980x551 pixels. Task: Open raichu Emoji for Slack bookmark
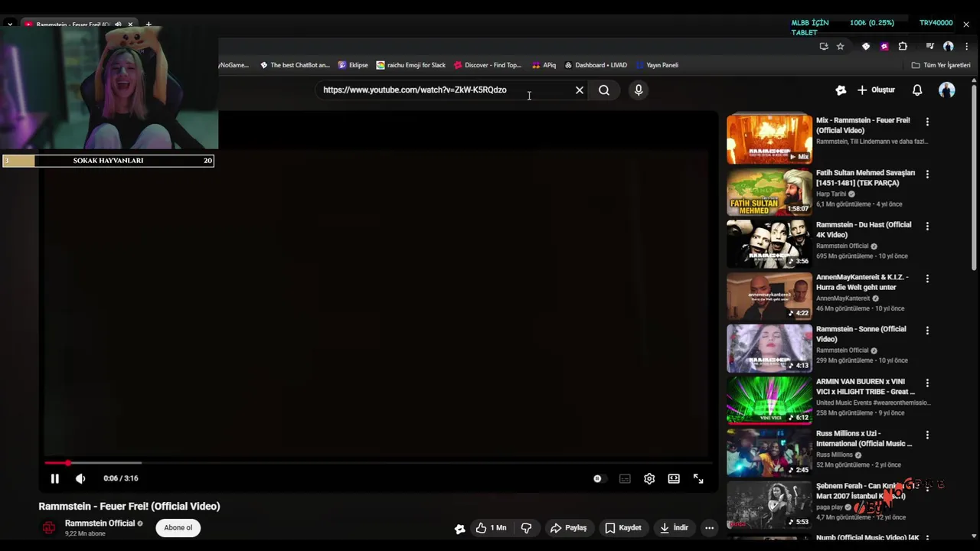411,65
